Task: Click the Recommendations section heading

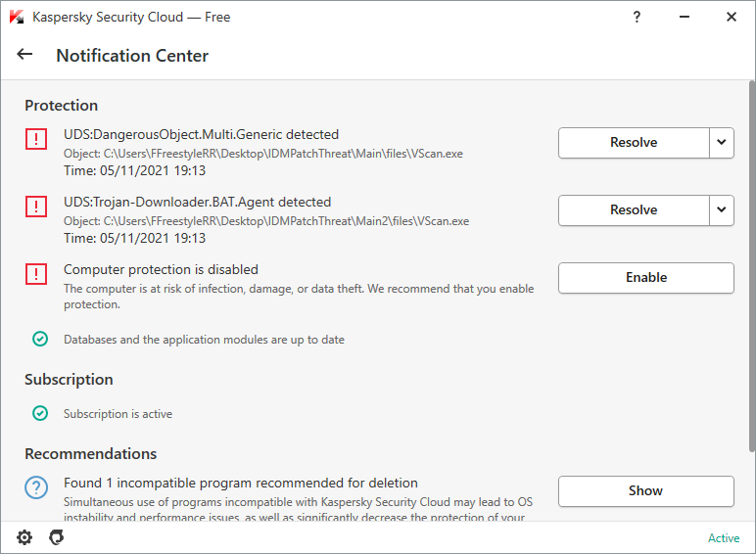Action: pos(91,454)
